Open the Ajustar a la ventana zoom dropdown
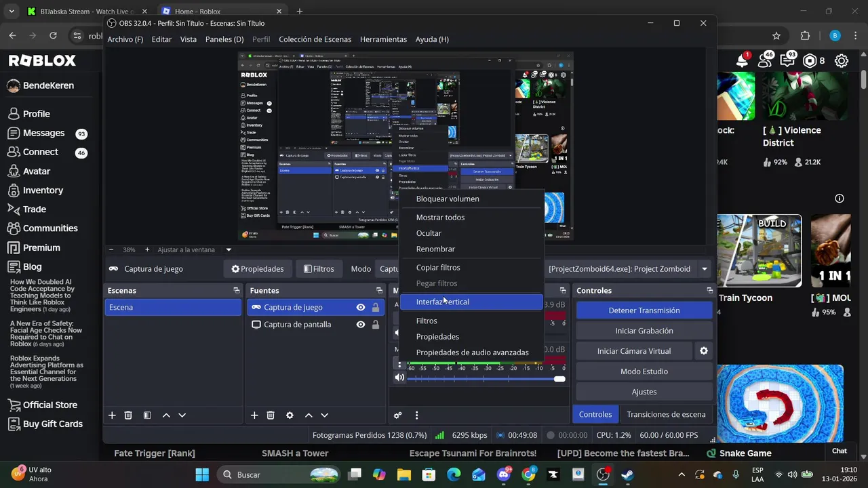This screenshot has width=868, height=488. [229, 249]
